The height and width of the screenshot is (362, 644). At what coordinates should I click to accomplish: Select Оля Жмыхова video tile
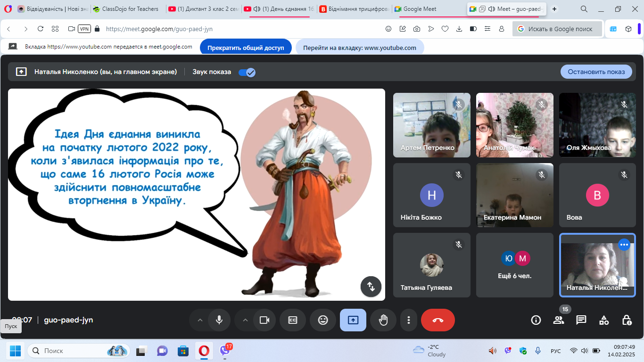click(x=598, y=125)
